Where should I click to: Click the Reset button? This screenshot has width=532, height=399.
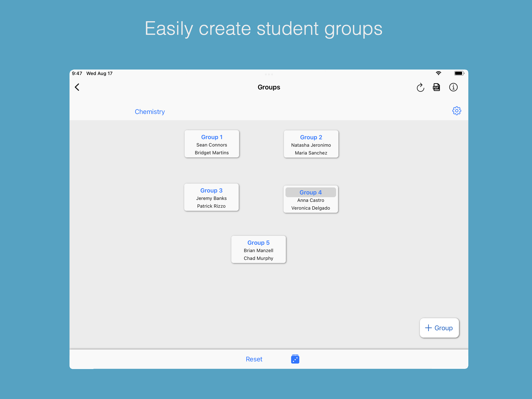click(254, 359)
